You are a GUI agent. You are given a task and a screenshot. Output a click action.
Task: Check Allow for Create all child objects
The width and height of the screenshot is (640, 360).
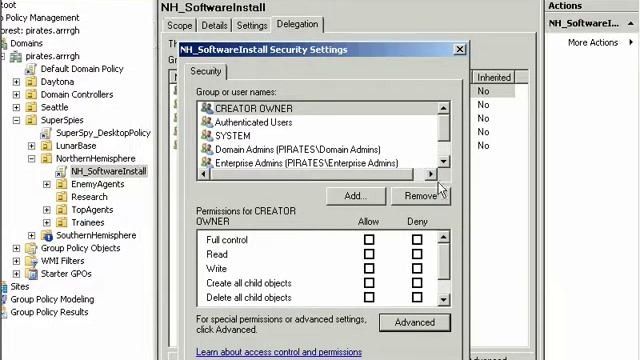pyautogui.click(x=369, y=283)
